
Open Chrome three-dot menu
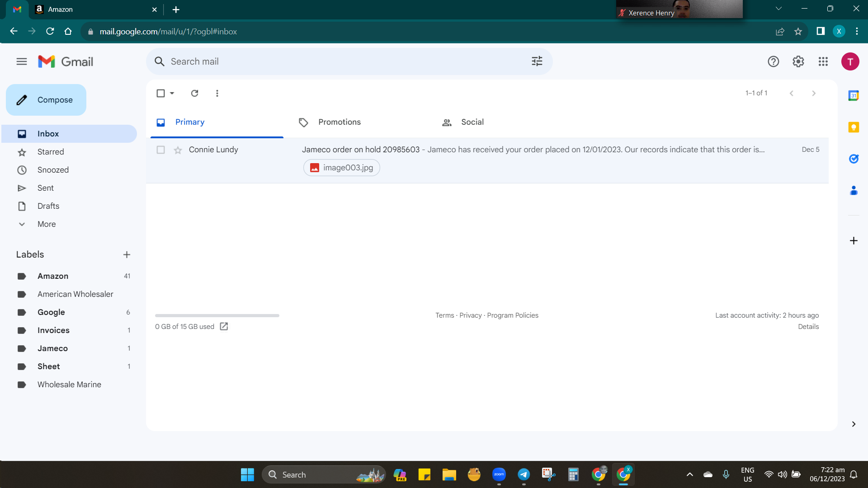tap(857, 31)
